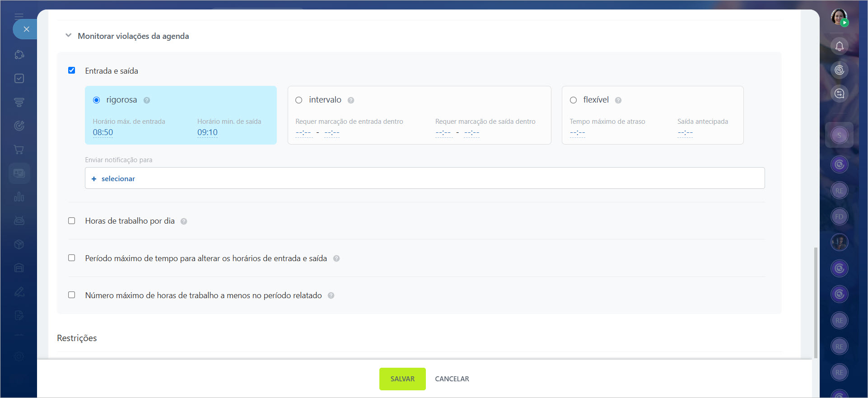The image size is (868, 398).
Task: Select the flexível radio option
Action: pos(573,100)
